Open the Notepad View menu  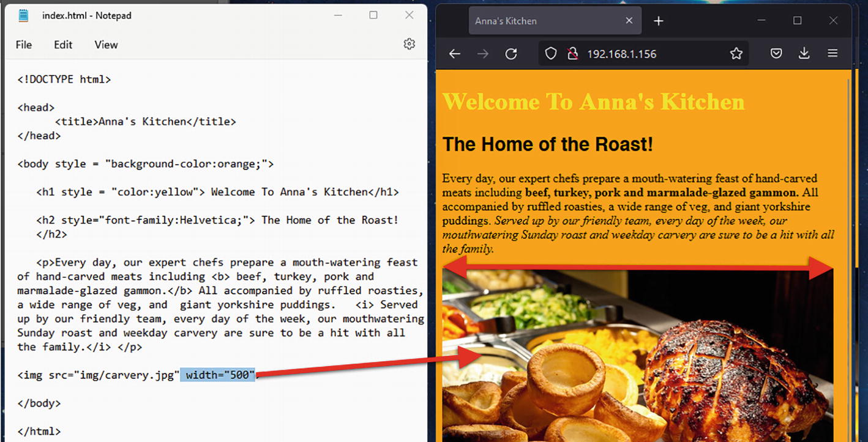click(106, 45)
